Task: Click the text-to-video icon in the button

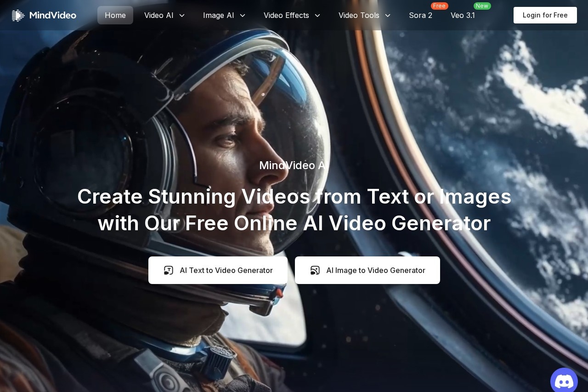Action: click(169, 270)
